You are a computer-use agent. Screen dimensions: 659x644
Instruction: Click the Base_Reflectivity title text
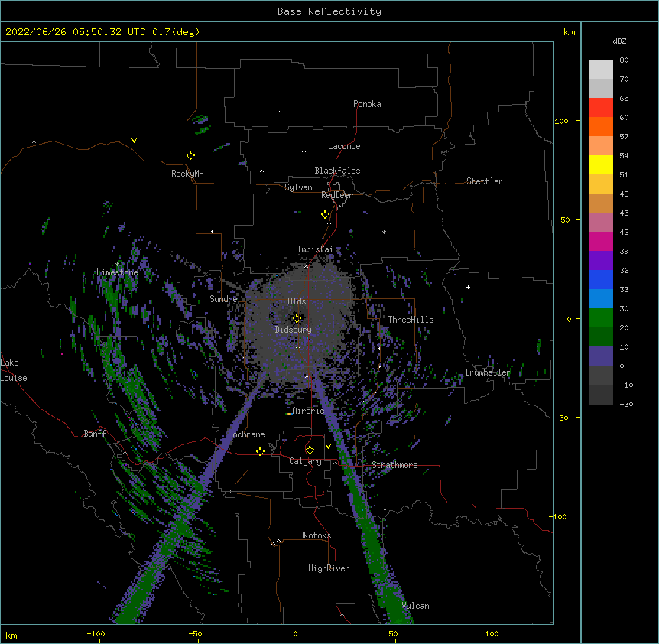point(329,11)
